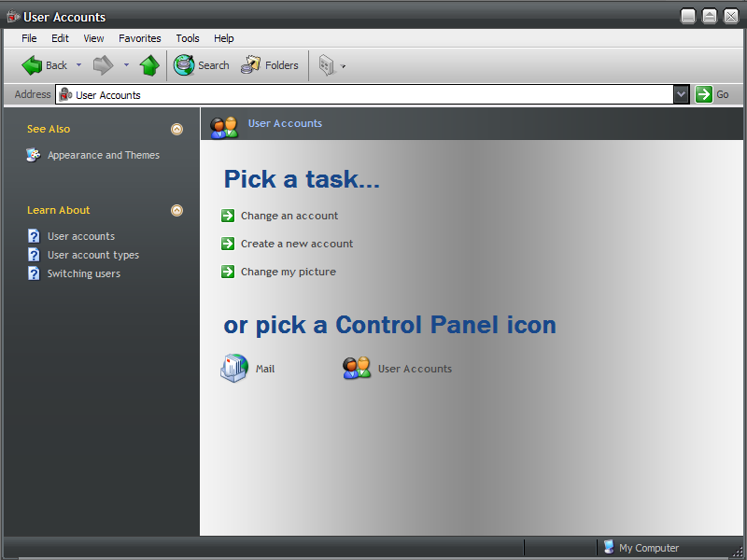
Task: Choose Change my picture task
Action: click(x=288, y=272)
